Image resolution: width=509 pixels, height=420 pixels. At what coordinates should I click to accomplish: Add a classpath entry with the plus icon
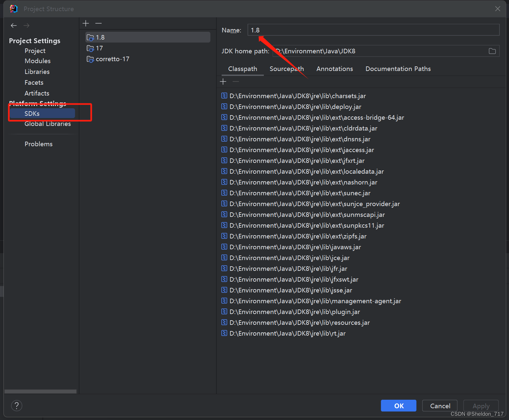pos(223,81)
